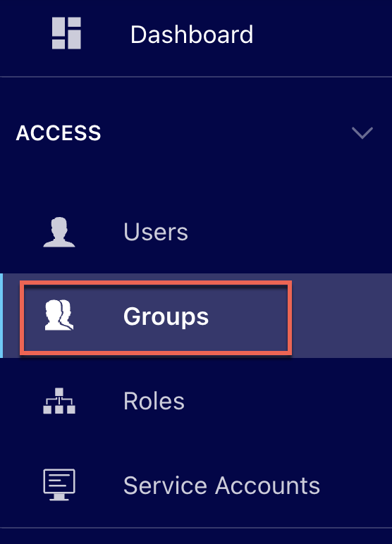392x544 pixels.
Task: Click the ACCESS section heading text
Action: (x=59, y=133)
